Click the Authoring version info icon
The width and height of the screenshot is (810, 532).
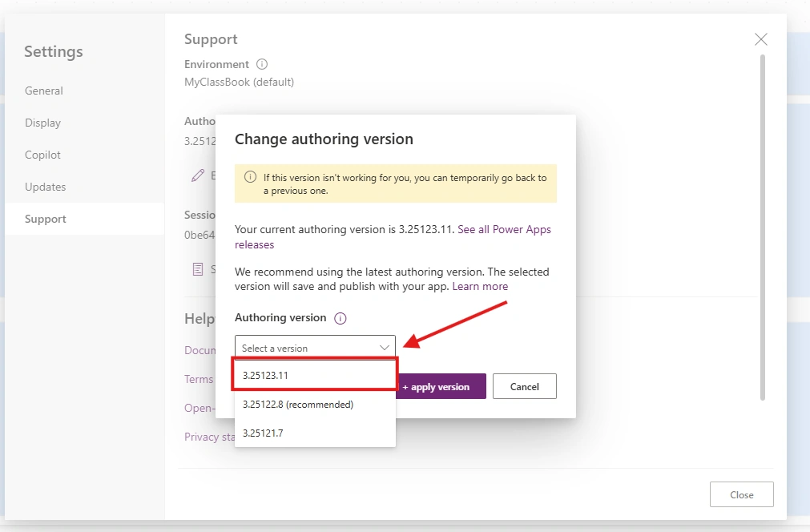[340, 318]
